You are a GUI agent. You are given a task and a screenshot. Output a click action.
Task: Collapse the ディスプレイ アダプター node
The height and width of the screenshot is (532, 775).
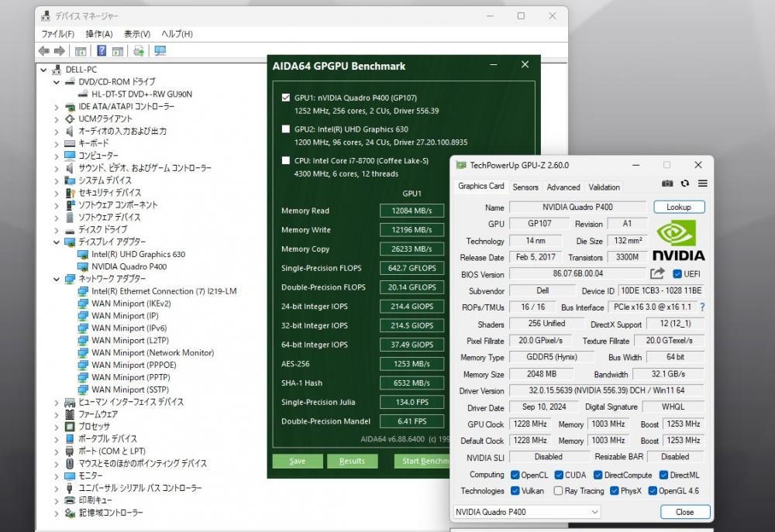point(57,242)
